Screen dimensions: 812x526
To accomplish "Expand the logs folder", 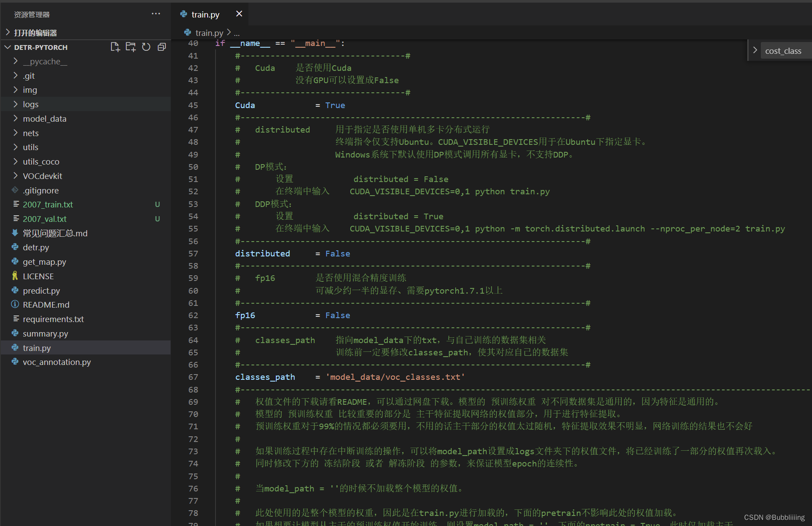I will [x=85, y=104].
